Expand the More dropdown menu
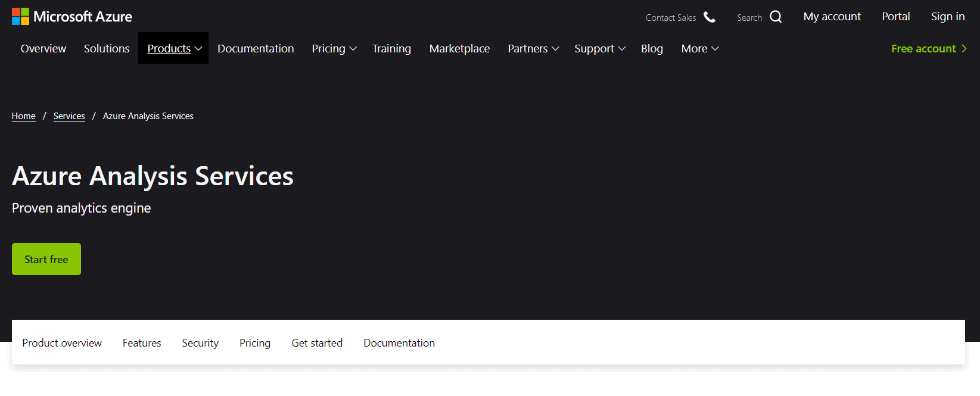The height and width of the screenshot is (396, 980). pos(700,49)
